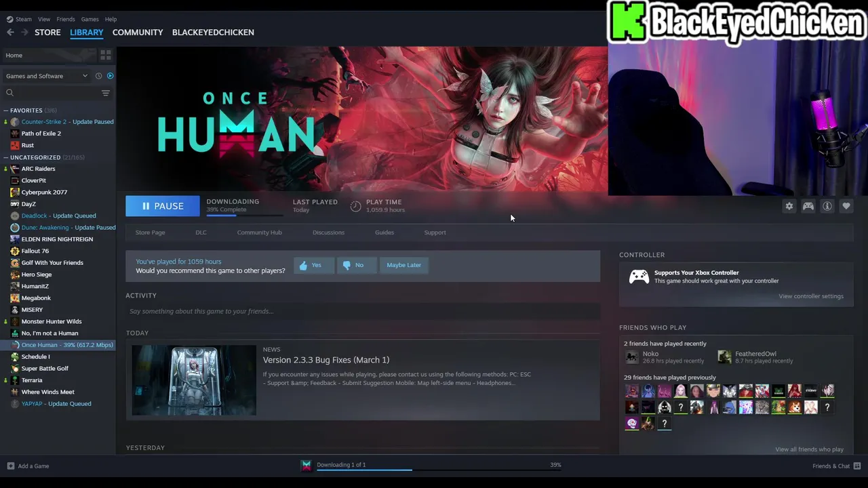Toggle favorite heart icon for Once Human
Image resolution: width=868 pixels, height=488 pixels.
[x=846, y=206]
